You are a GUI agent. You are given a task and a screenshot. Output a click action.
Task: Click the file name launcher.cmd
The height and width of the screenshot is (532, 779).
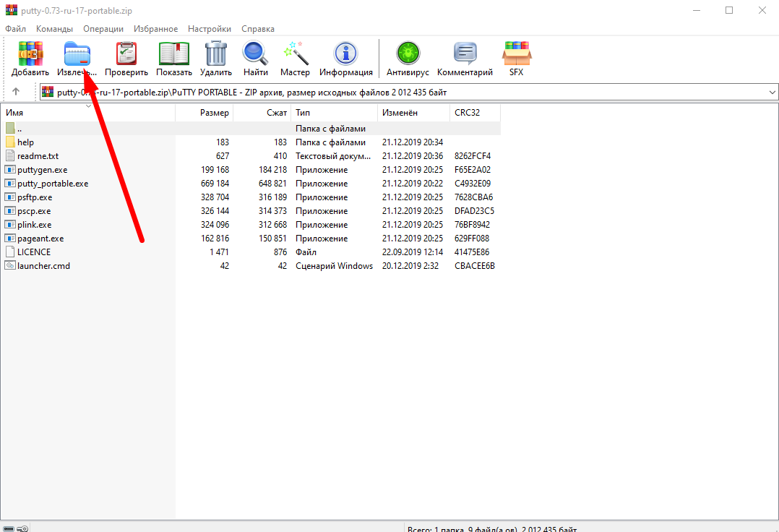click(43, 266)
